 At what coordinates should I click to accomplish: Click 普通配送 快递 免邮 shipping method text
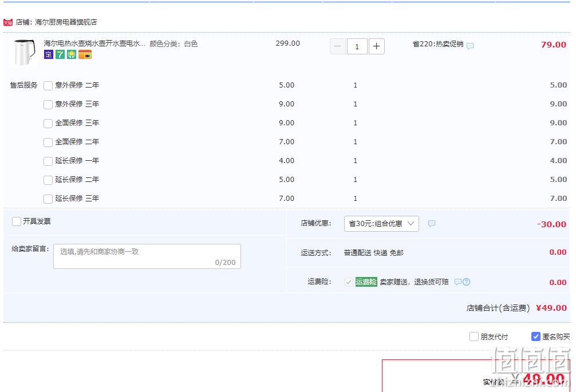coord(373,253)
